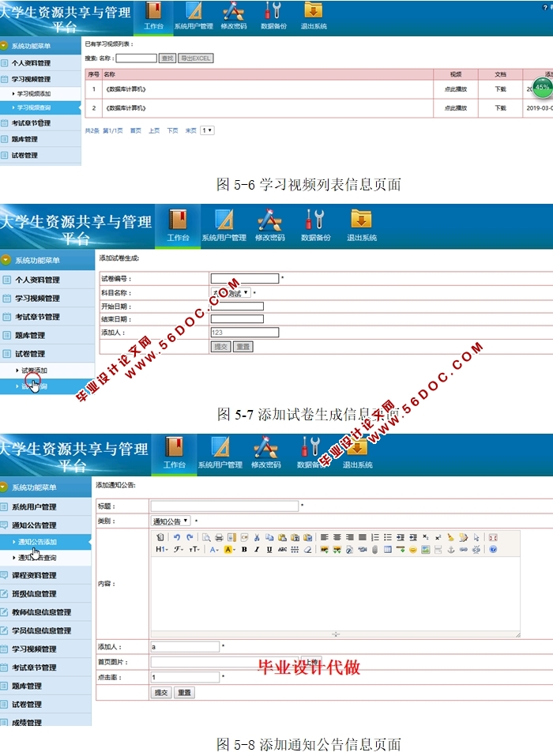
Task: Click 重置 in the 添加通知公告 form
Action: (184, 692)
